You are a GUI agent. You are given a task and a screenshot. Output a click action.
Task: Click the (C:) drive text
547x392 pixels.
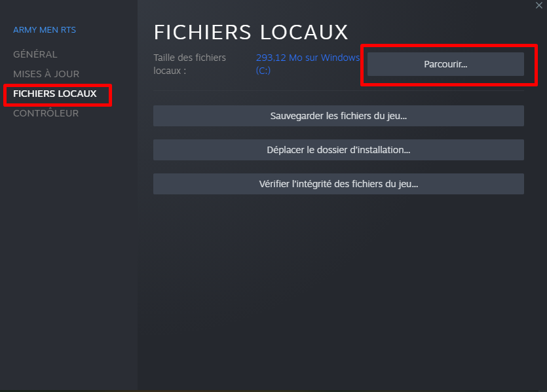pos(263,71)
